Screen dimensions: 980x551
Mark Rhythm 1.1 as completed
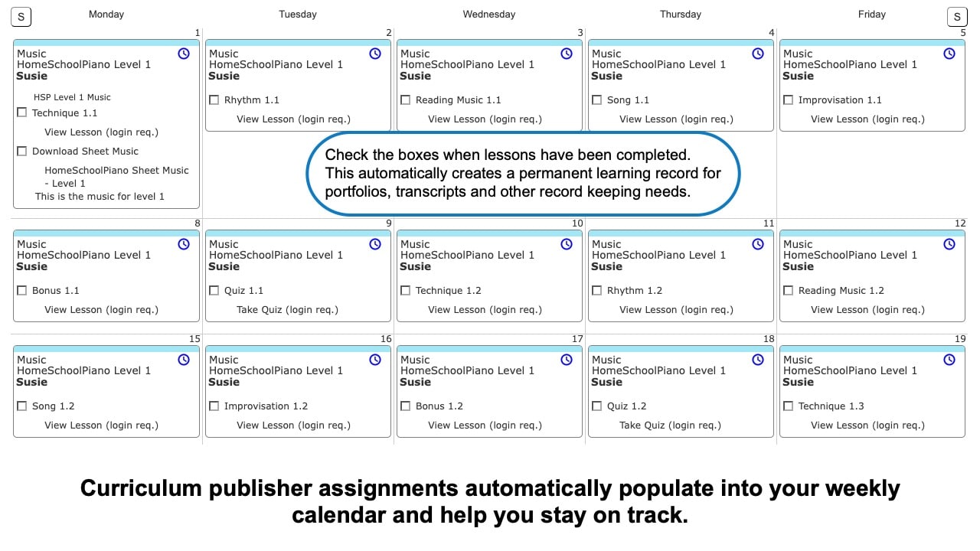pyautogui.click(x=214, y=99)
